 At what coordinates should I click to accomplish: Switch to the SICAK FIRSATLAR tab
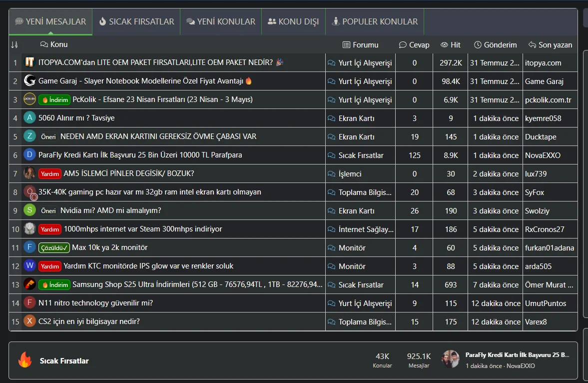[x=136, y=22]
